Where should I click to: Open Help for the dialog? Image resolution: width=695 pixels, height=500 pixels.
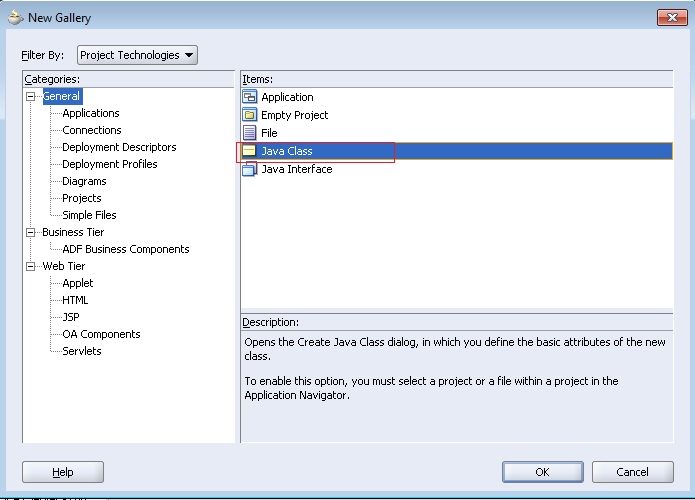[63, 472]
